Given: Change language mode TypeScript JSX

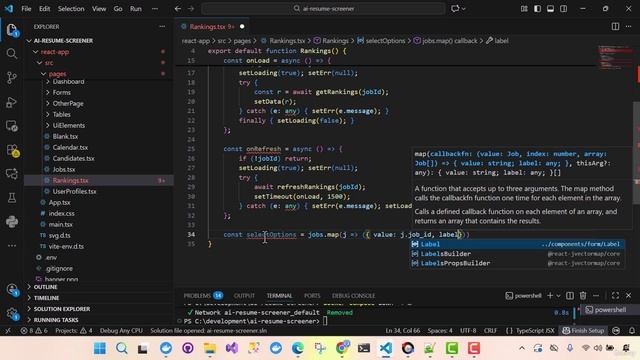Looking at the screenshot, I should coord(530,331).
